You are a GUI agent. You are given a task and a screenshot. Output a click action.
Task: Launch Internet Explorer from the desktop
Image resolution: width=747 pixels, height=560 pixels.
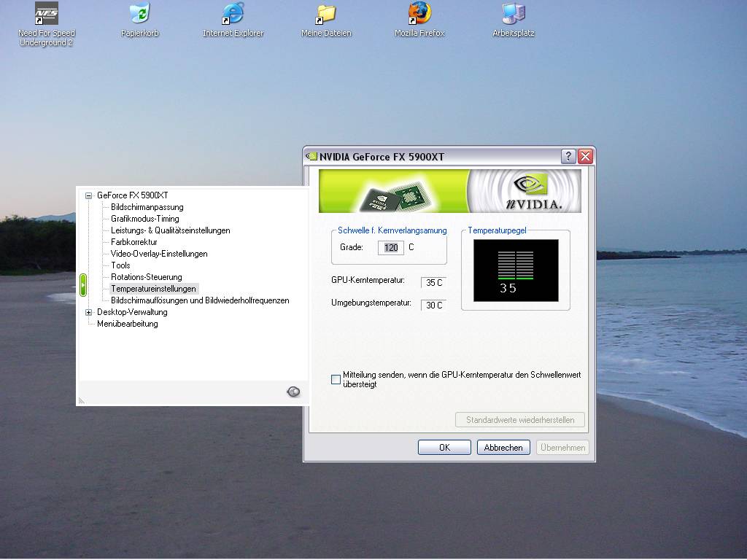point(233,20)
